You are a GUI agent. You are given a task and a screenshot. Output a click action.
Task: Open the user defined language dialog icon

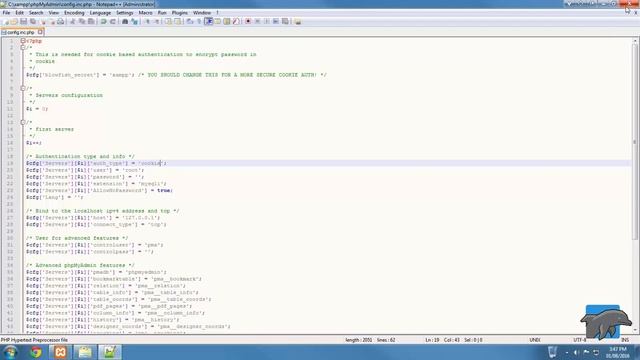pos(218,21)
